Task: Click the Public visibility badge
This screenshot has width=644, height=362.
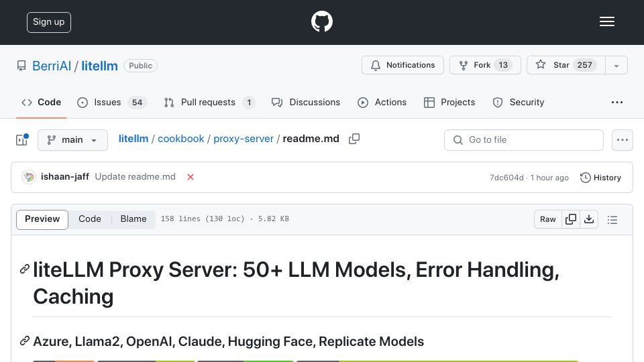Action: (x=140, y=66)
